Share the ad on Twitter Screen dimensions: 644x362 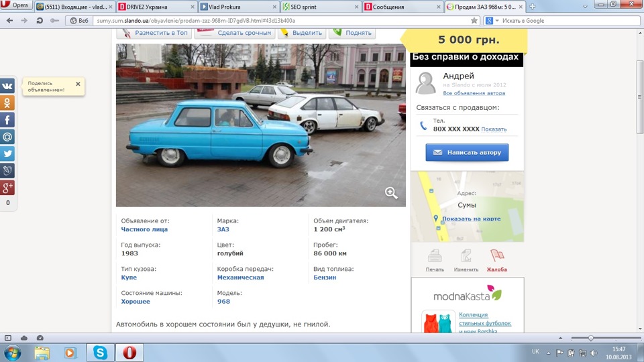(7, 154)
